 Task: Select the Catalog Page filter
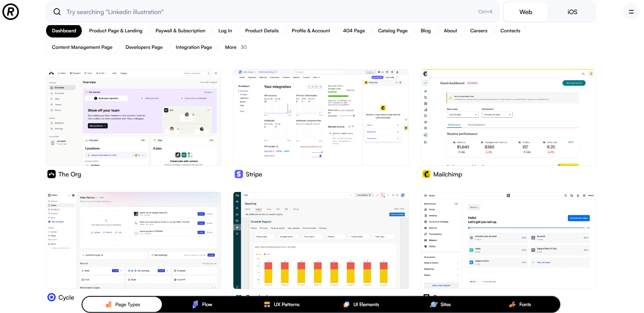point(393,31)
